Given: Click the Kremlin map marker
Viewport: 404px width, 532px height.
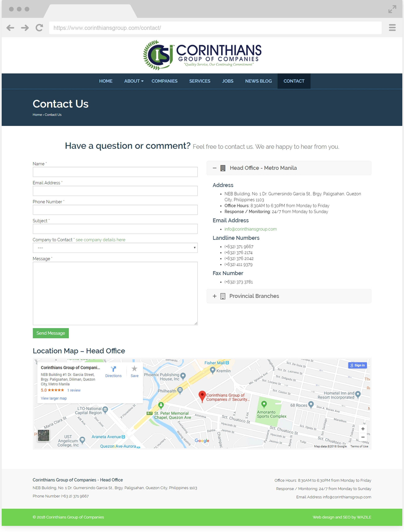Looking at the screenshot, I should tap(212, 370).
